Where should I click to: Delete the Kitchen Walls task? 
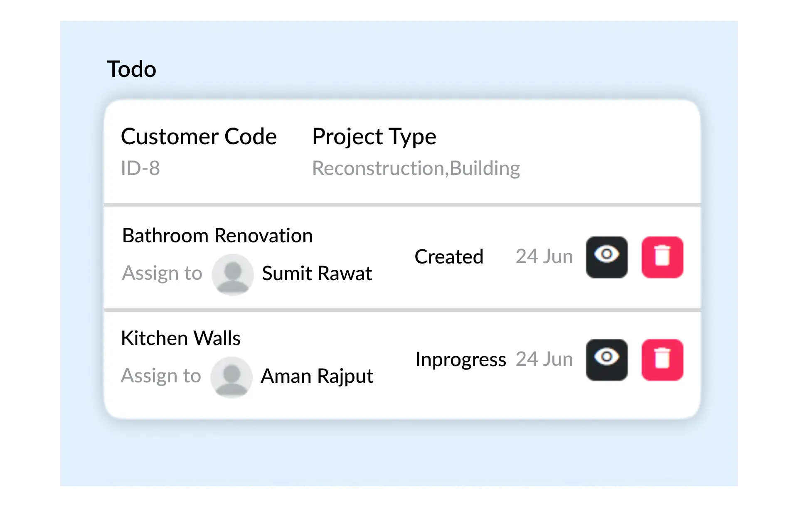pos(662,360)
